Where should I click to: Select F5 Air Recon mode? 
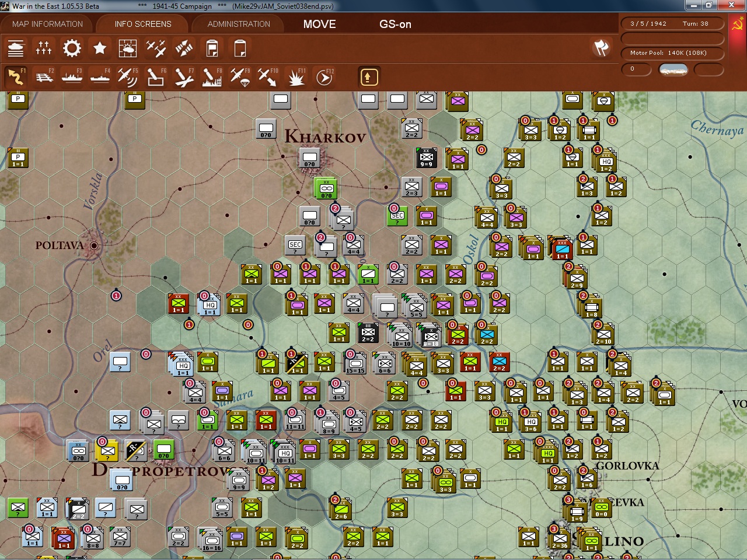coord(128,77)
